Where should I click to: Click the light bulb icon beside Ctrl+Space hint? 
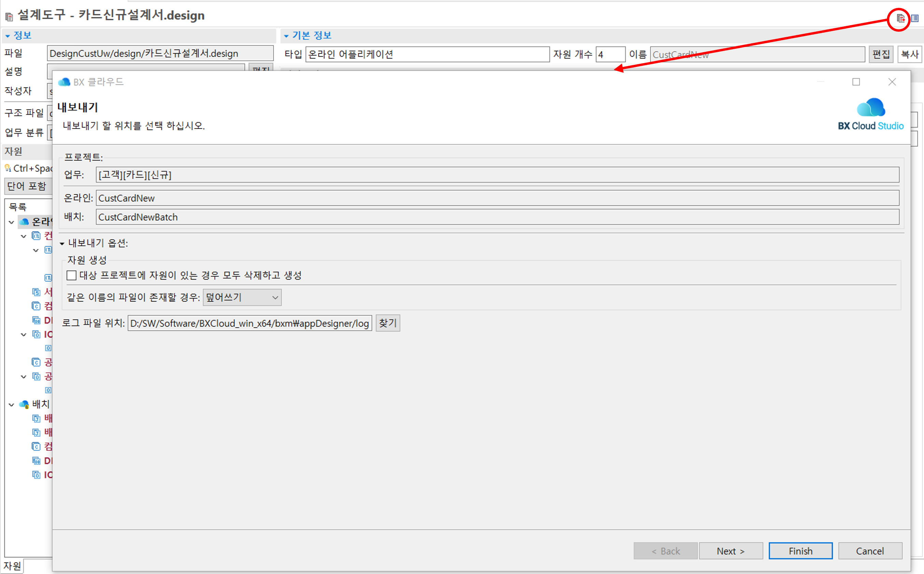(x=7, y=168)
